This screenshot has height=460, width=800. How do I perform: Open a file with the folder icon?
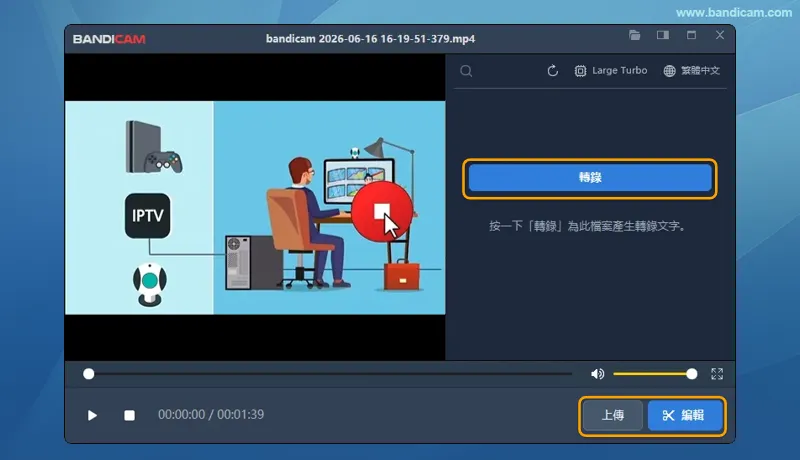click(634, 35)
